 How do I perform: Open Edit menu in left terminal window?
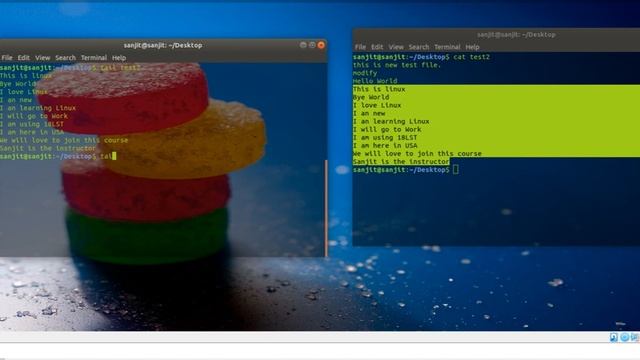24,58
